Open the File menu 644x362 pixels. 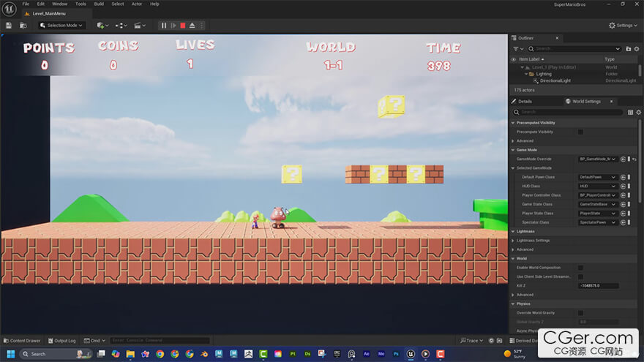tap(26, 4)
